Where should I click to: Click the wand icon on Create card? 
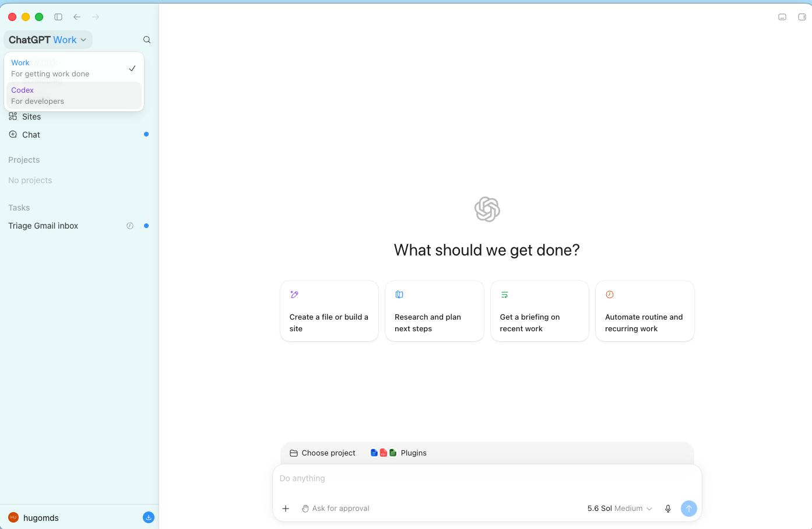(x=294, y=295)
